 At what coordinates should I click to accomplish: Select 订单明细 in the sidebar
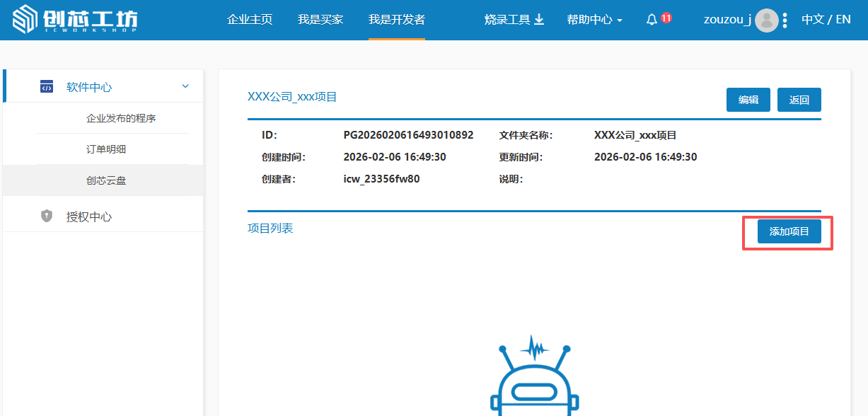tap(106, 149)
